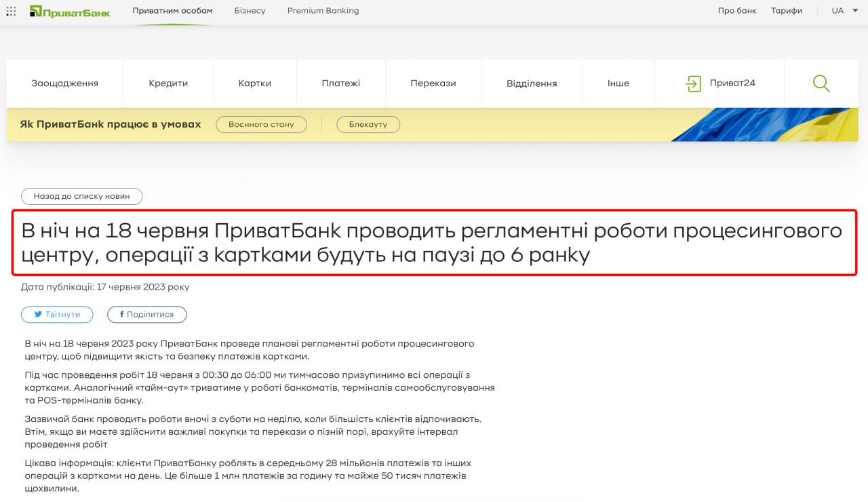Open the search magnifier icon
Image resolution: width=868 pixels, height=502 pixels.
(821, 83)
